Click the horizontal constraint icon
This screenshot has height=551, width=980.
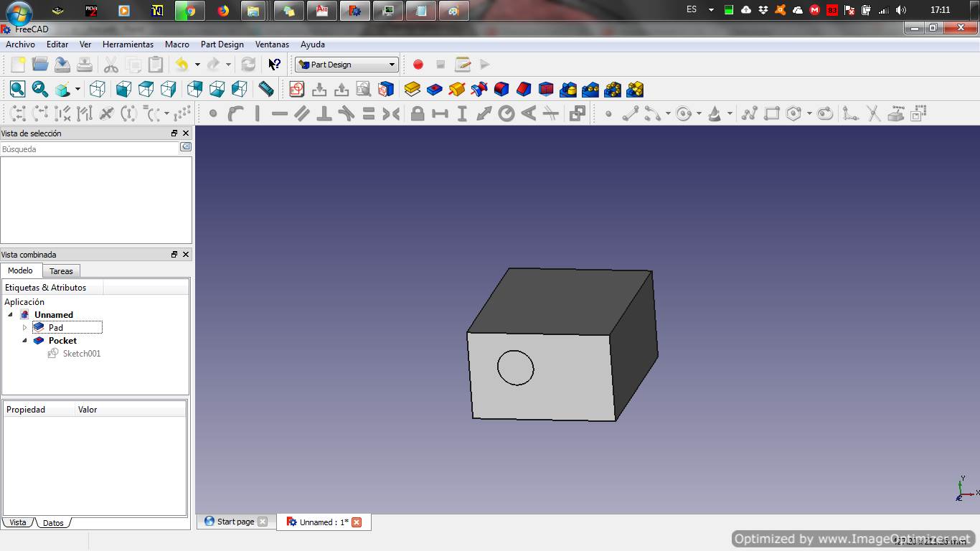[280, 113]
